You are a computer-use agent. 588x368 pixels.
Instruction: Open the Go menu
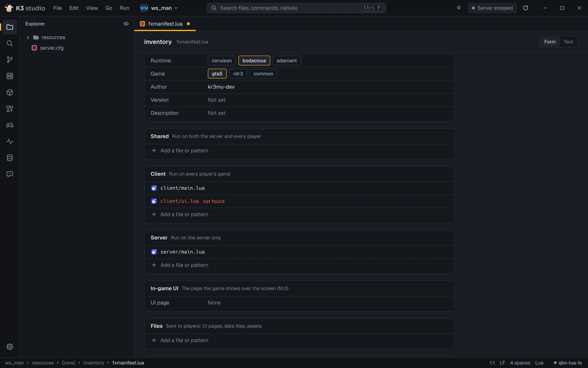[109, 8]
